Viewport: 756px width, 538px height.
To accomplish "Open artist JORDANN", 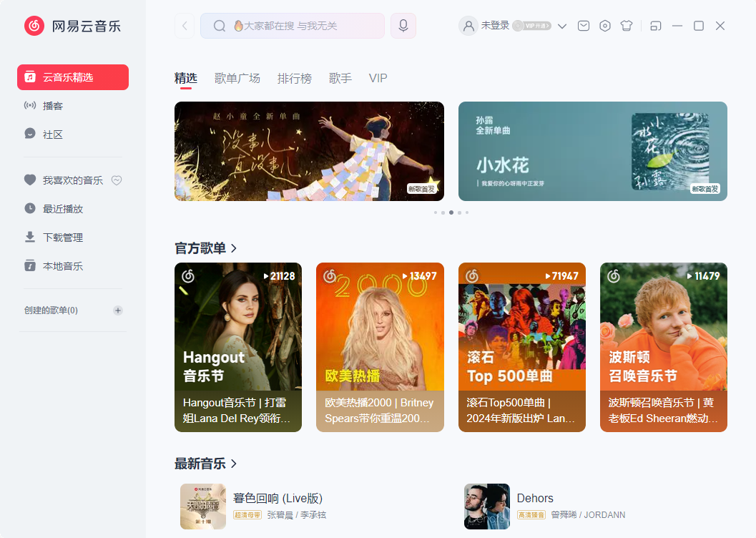I will coord(604,515).
